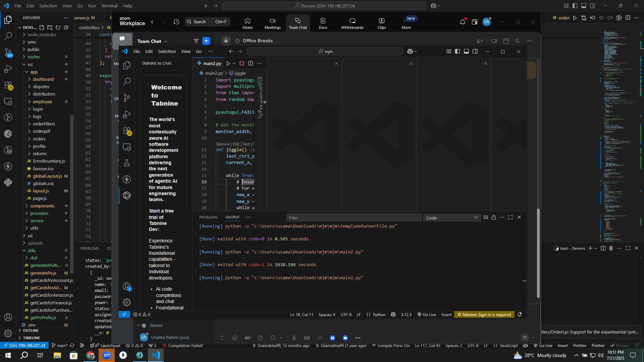Open Explorer in mjm activity bar
The width and height of the screenshot is (644, 362).
pos(127,65)
